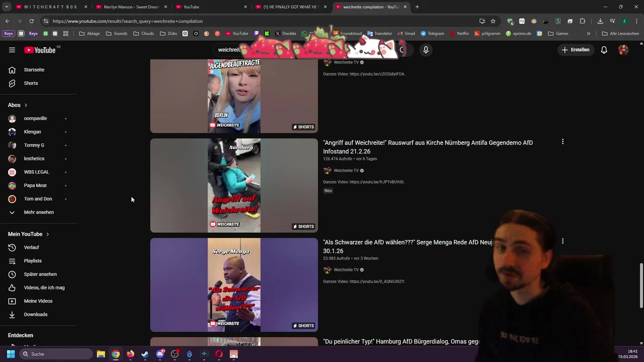Show more bookmarks chevron
Viewport: 644px width, 362px height.
588,34
